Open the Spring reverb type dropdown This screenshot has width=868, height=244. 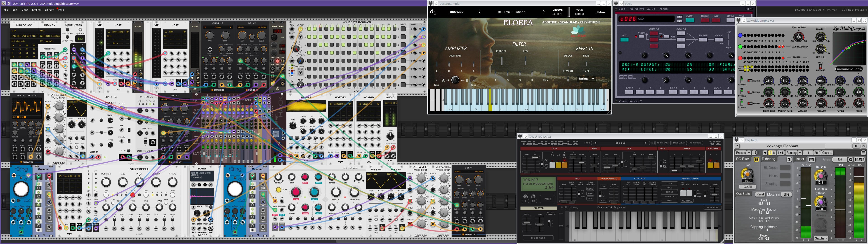(586, 79)
